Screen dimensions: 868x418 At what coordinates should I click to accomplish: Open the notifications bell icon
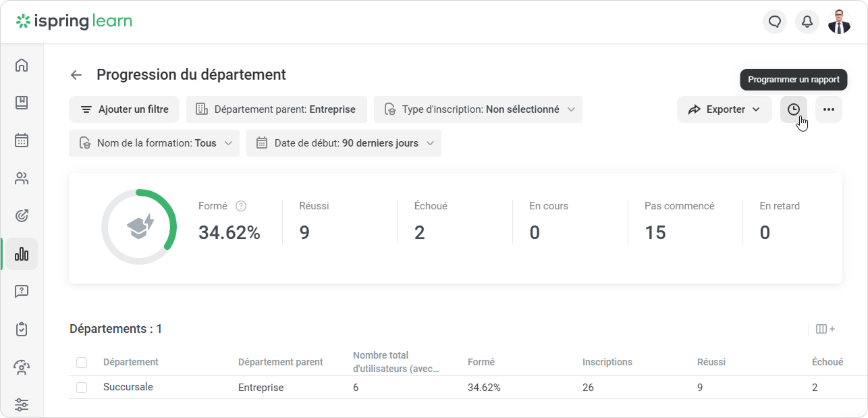point(807,22)
